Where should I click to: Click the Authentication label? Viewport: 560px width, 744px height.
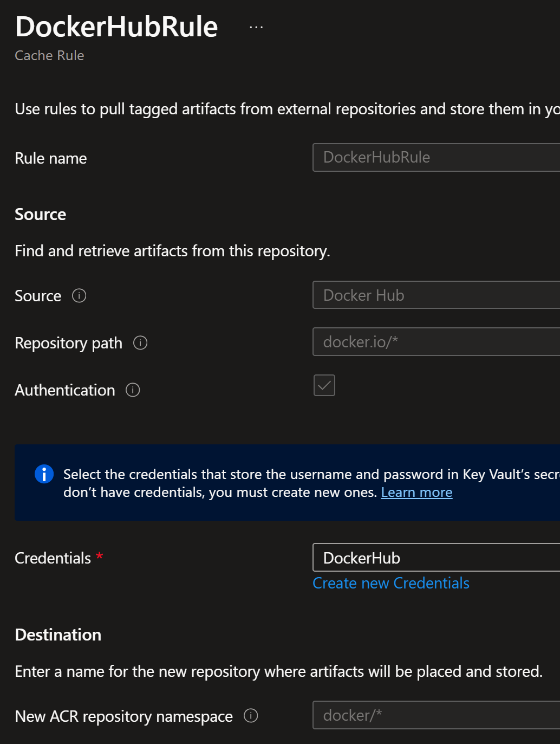click(65, 390)
